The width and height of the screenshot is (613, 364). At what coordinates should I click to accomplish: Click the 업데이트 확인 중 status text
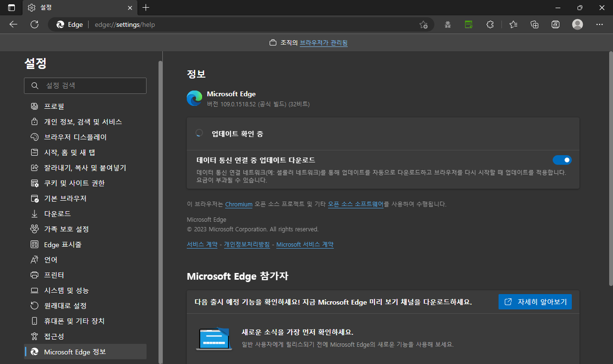tap(238, 134)
